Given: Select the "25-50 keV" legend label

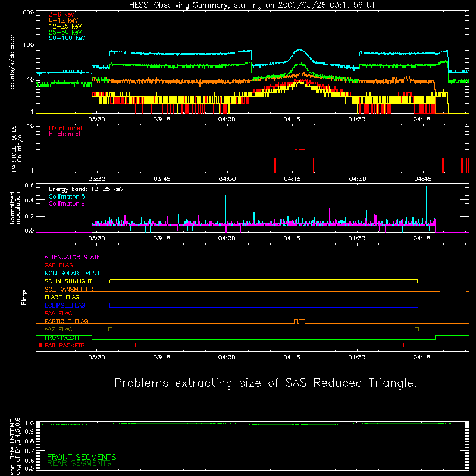Looking at the screenshot, I should (x=65, y=32).
